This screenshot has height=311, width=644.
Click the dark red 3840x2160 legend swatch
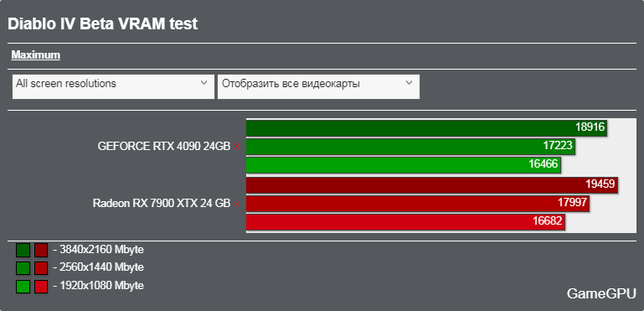coord(41,250)
